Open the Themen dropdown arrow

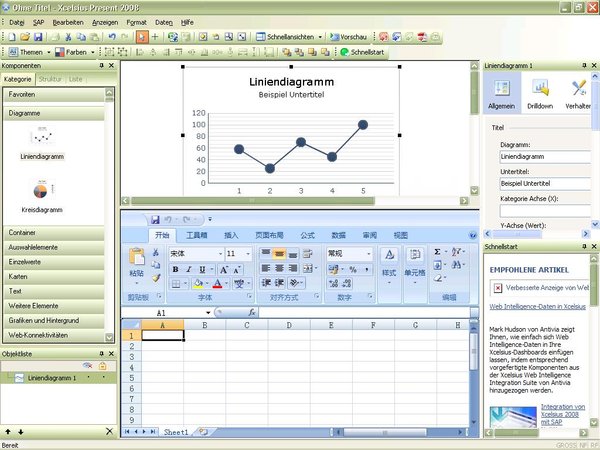tap(49, 52)
